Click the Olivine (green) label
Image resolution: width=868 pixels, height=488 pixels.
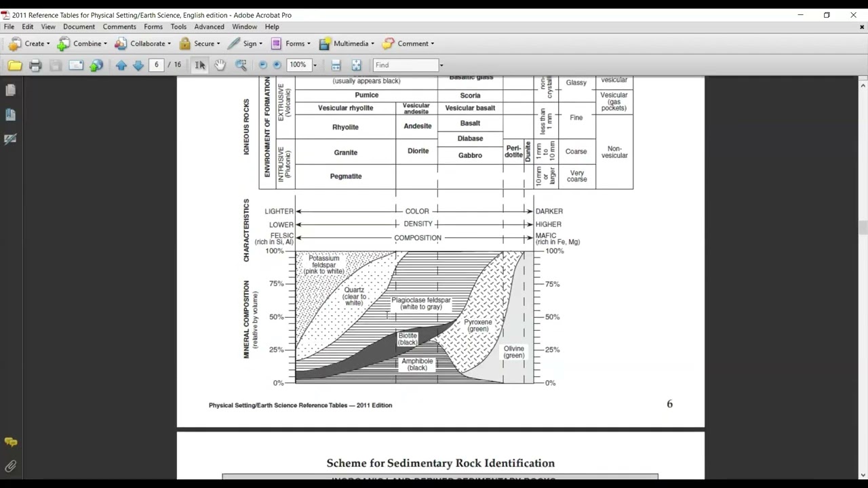[x=514, y=352]
